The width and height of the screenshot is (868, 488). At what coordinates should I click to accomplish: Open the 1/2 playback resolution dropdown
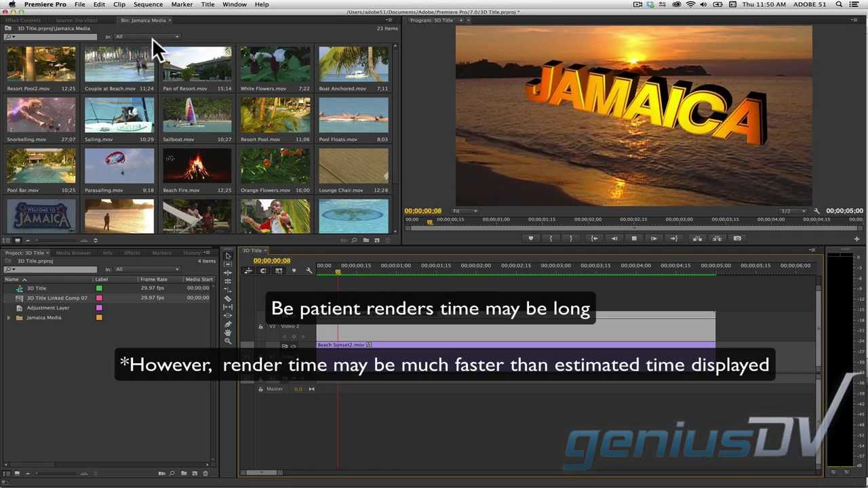coord(793,211)
